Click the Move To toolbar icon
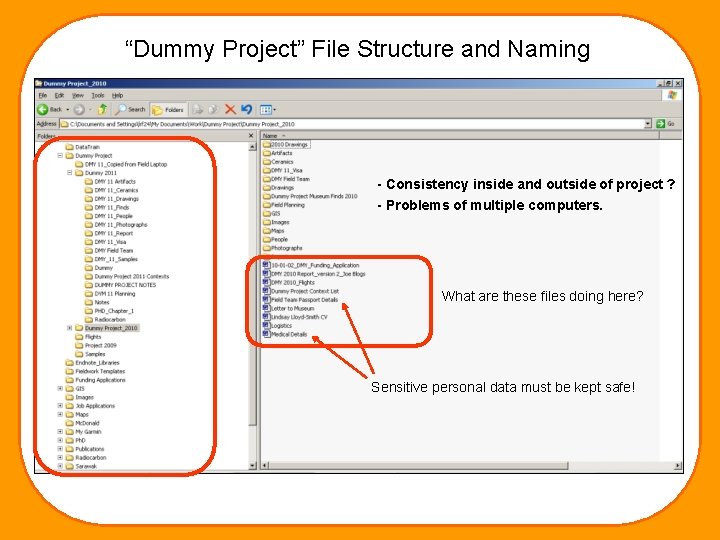Screen dimensions: 720x540 197,109
